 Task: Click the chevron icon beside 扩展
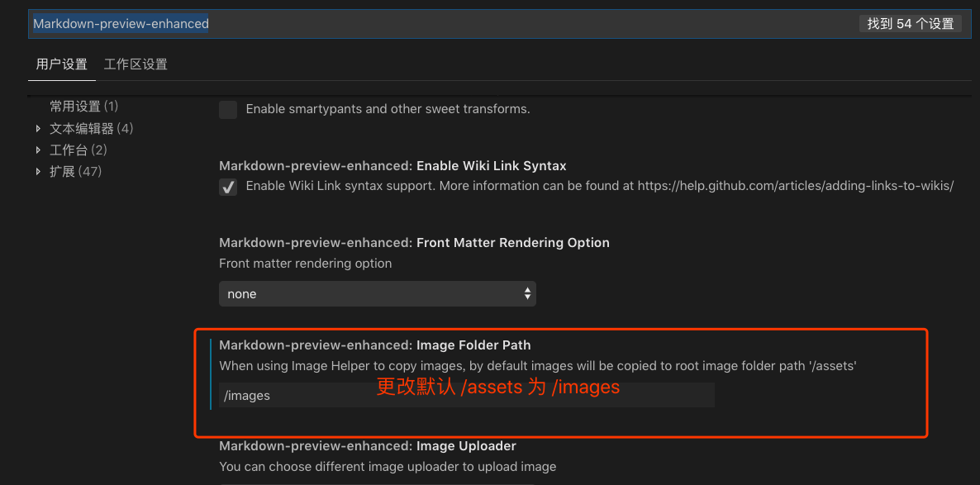38,171
